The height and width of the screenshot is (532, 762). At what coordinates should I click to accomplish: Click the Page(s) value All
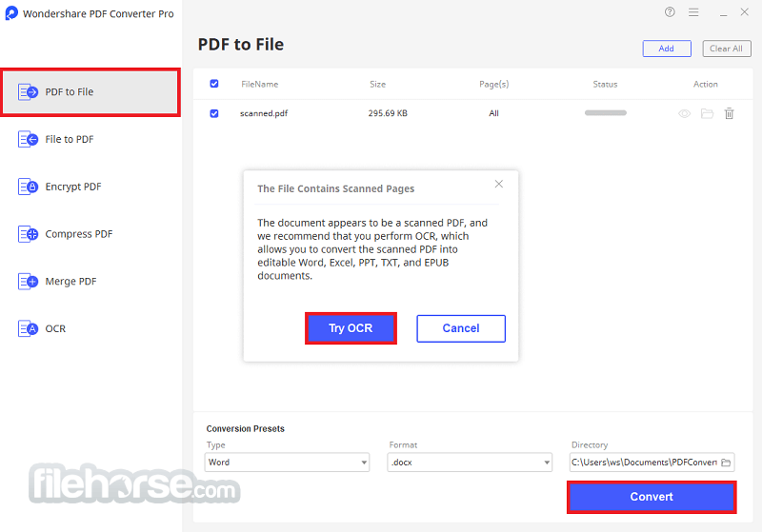493,113
